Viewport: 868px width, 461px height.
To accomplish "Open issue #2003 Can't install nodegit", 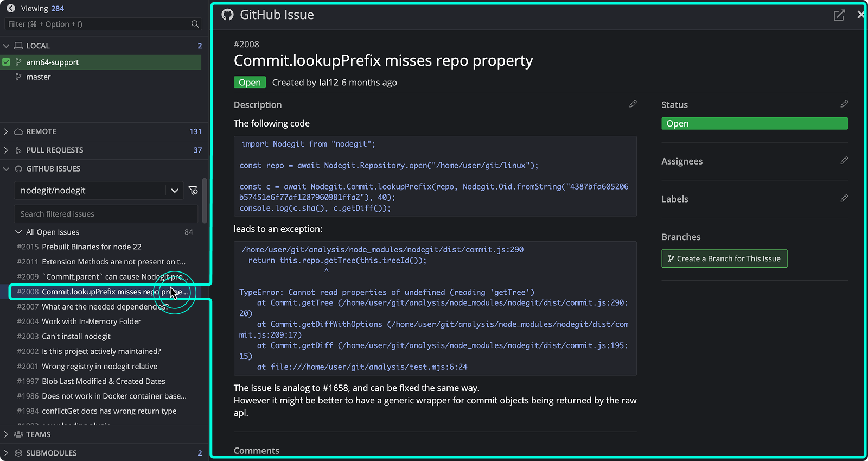I will pyautogui.click(x=64, y=336).
